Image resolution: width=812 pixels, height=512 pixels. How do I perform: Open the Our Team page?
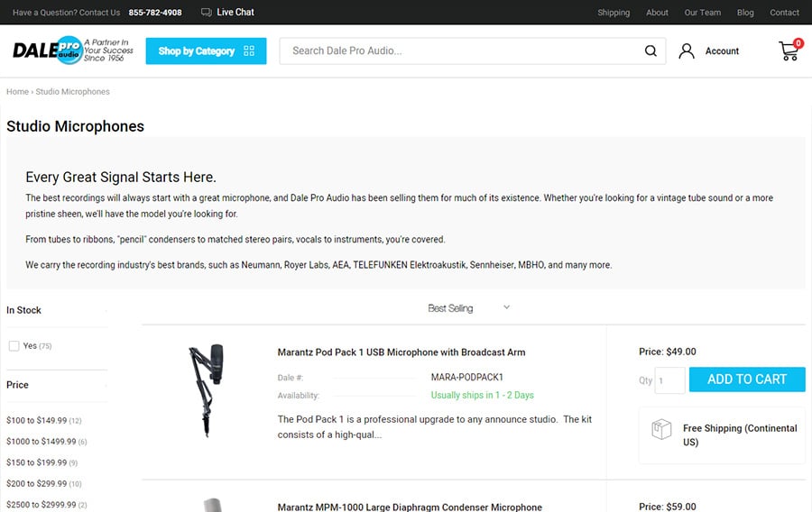click(x=702, y=13)
